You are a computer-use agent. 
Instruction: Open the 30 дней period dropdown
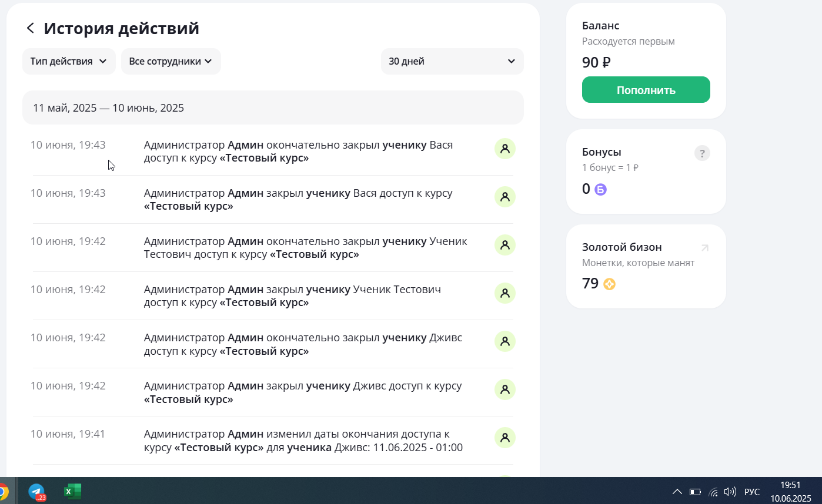click(452, 61)
